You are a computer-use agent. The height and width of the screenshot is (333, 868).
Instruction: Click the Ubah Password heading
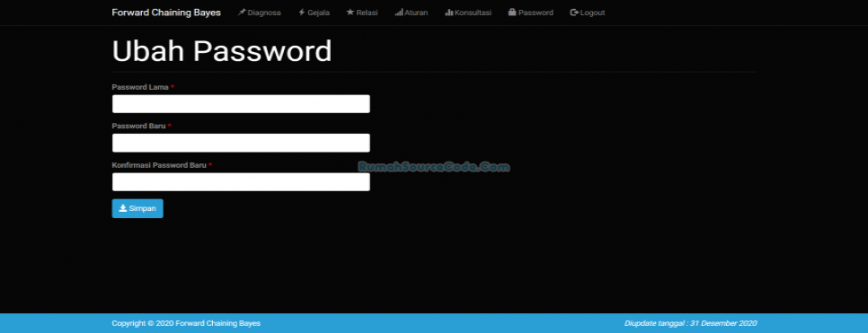click(222, 51)
